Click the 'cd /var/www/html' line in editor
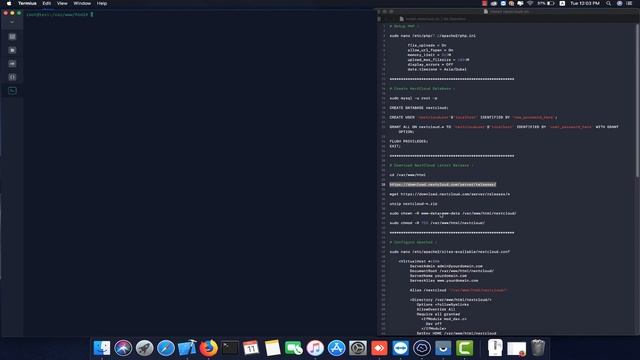 (407, 175)
